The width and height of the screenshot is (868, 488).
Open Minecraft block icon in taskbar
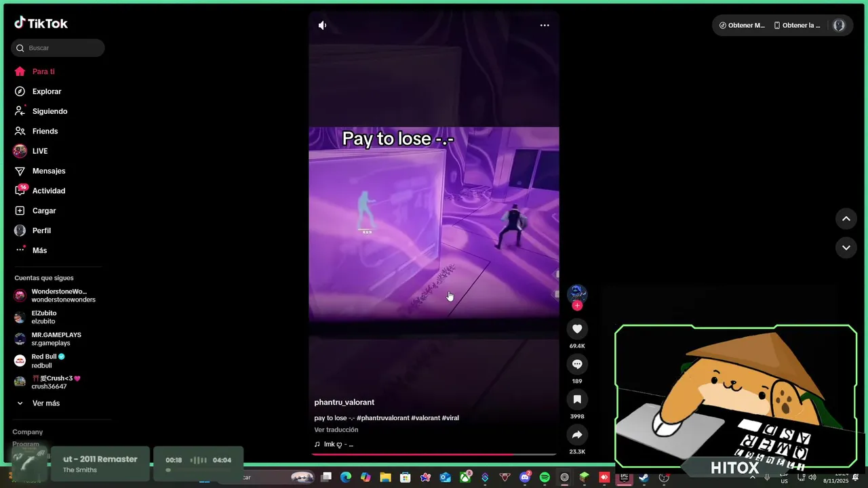coord(584,477)
